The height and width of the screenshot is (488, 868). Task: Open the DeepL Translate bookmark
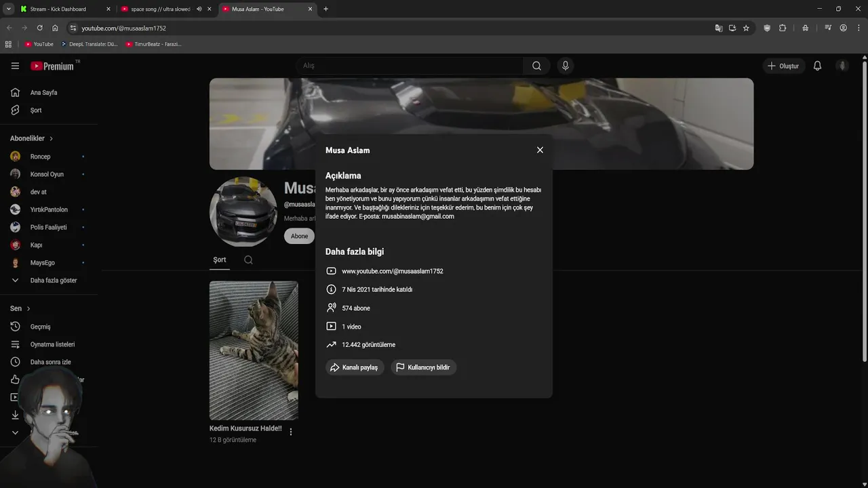pos(90,44)
